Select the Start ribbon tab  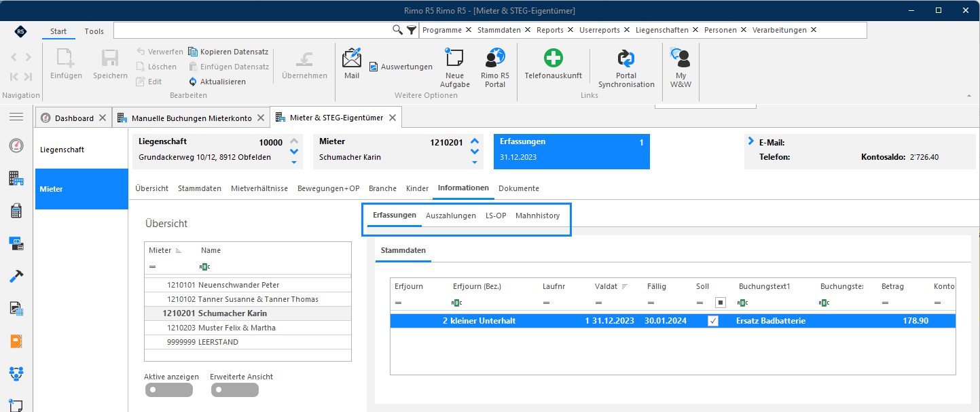pos(58,31)
